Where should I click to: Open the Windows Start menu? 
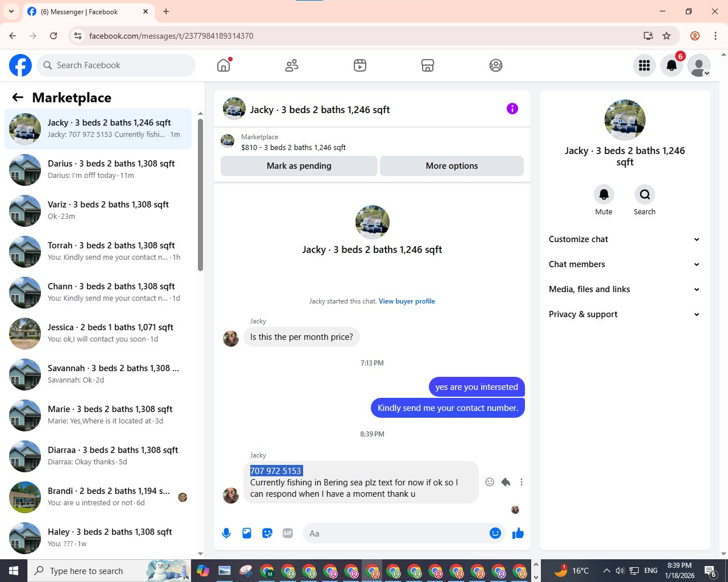[x=14, y=571]
